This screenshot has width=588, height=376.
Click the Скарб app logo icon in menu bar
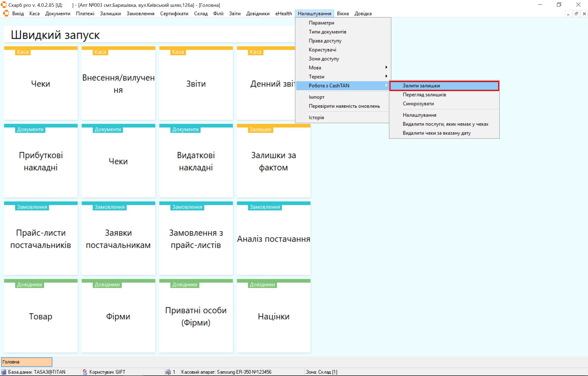click(6, 13)
